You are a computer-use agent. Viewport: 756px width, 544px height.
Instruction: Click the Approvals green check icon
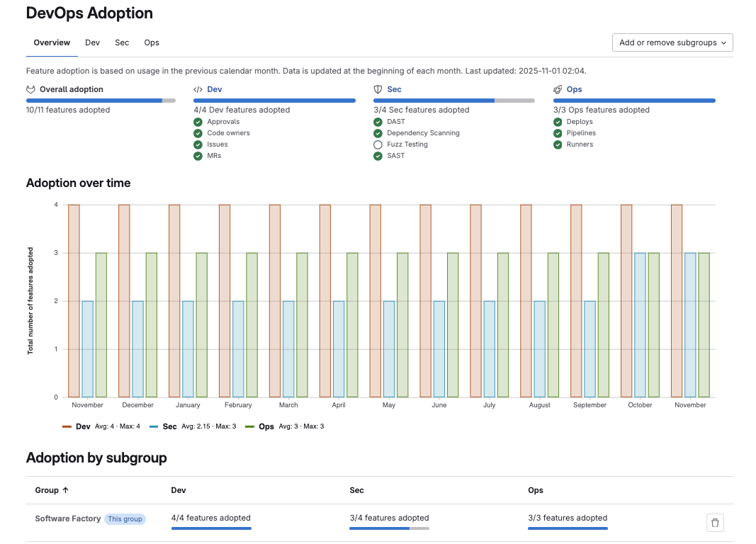[198, 122]
